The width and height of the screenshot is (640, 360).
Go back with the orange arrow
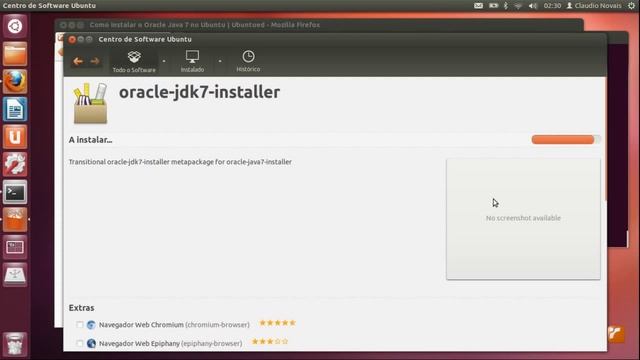78,61
